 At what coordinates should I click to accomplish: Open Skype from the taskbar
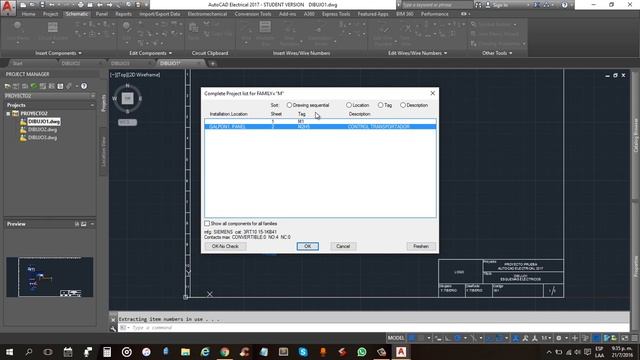[303, 352]
